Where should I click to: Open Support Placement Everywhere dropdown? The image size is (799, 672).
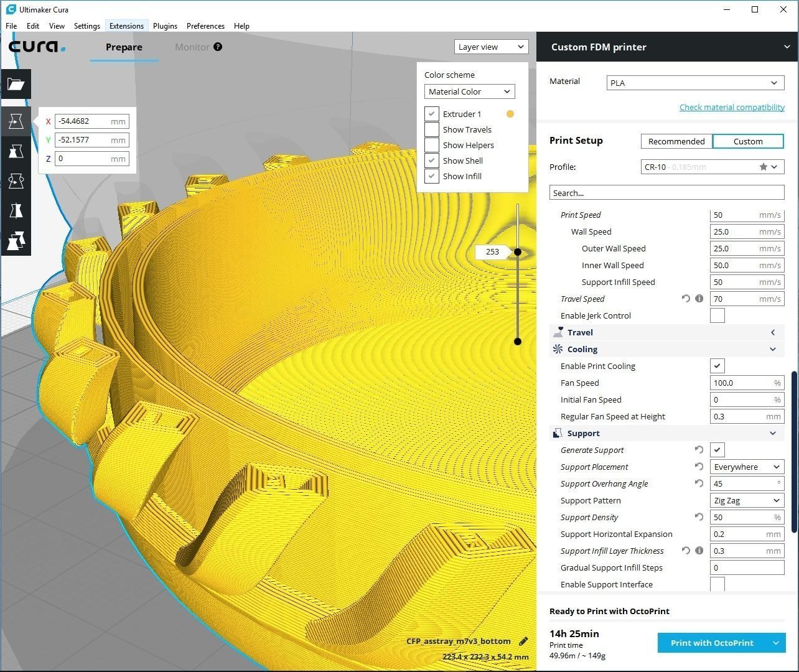(747, 467)
